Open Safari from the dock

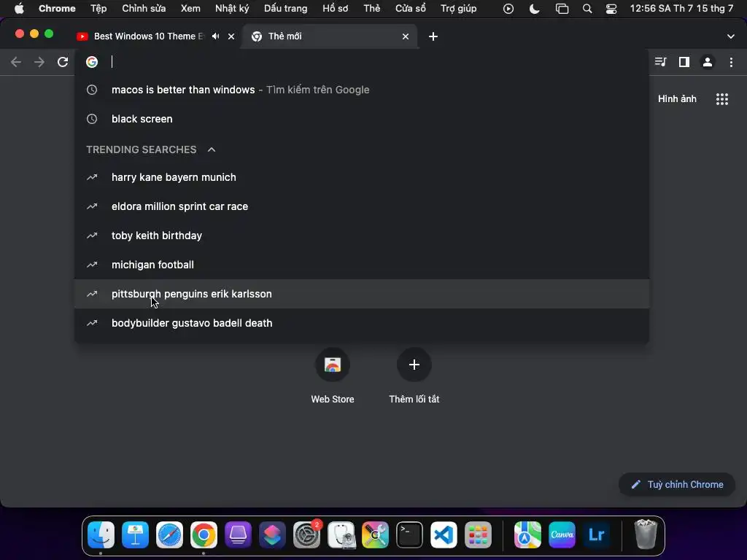169,534
